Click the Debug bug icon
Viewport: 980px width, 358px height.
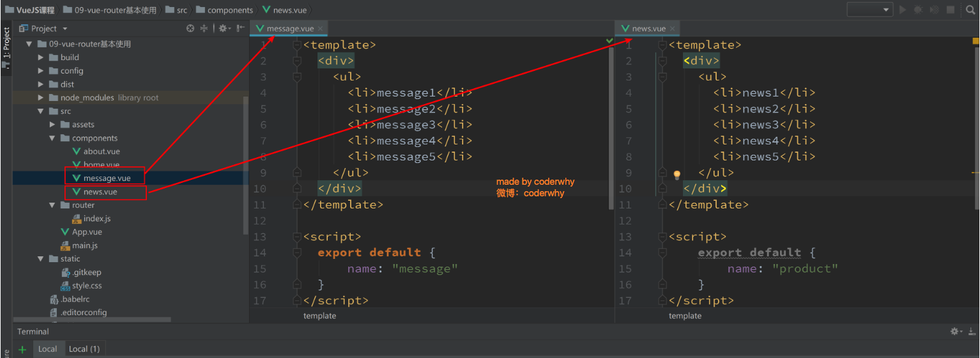pos(918,10)
